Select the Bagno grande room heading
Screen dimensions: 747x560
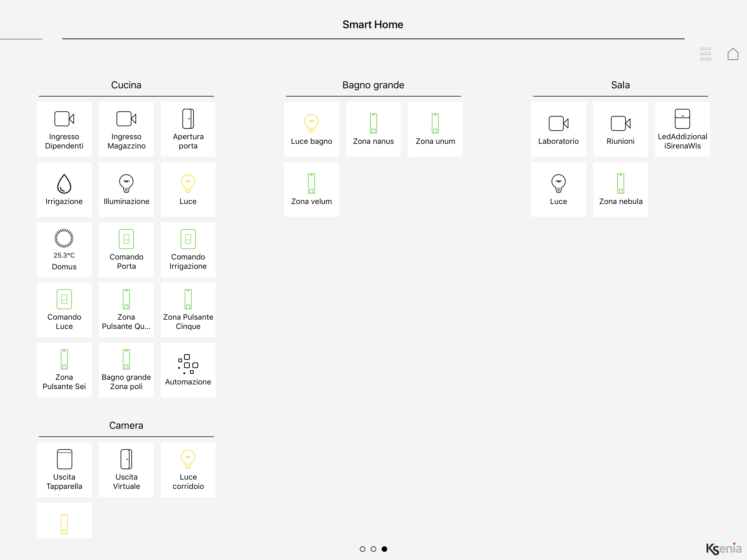(x=373, y=85)
